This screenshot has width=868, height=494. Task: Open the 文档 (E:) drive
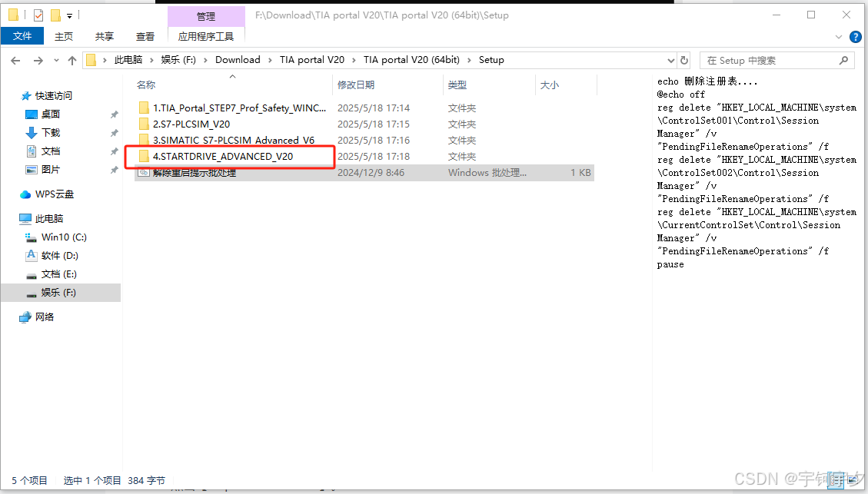point(58,274)
